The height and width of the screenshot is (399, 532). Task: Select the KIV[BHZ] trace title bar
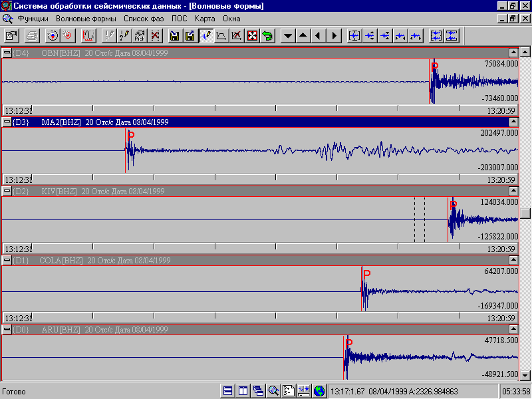coord(259,191)
